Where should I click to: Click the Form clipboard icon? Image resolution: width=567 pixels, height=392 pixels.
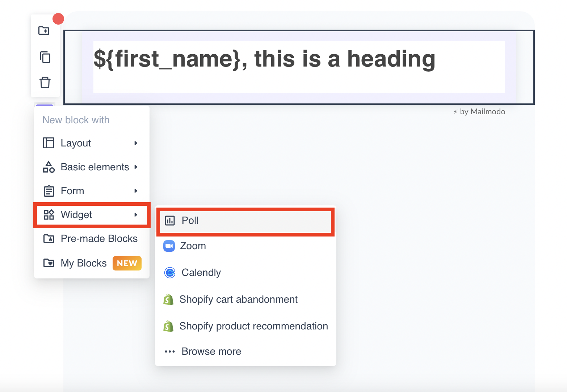49,191
